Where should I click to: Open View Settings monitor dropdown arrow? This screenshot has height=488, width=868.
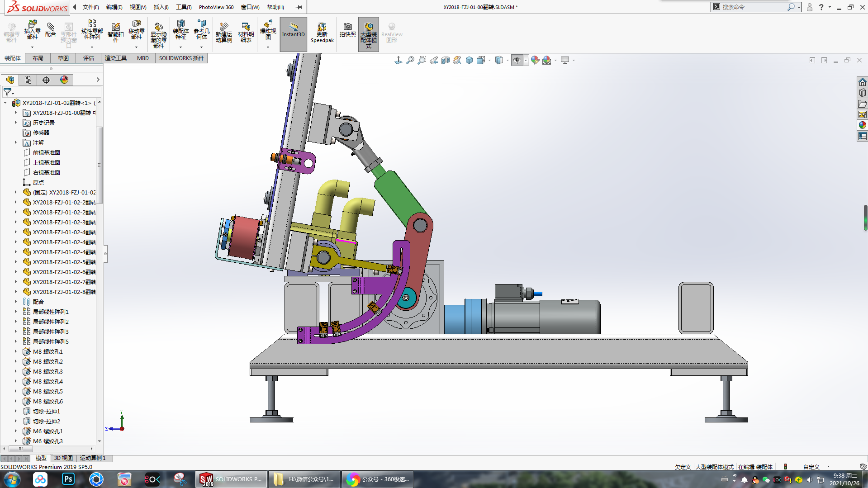pyautogui.click(x=574, y=60)
